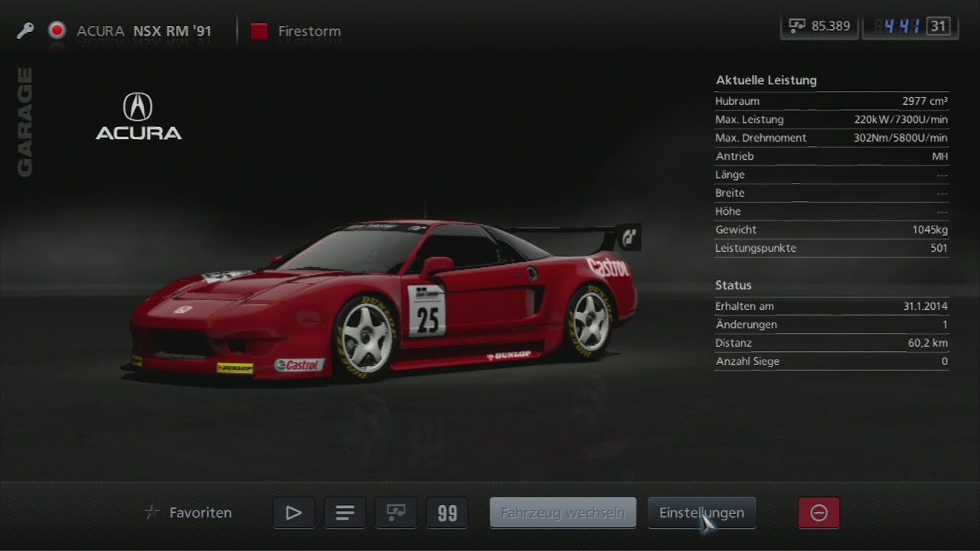Image resolution: width=980 pixels, height=551 pixels.
Task: Click the level badge showing 31
Action: (938, 26)
